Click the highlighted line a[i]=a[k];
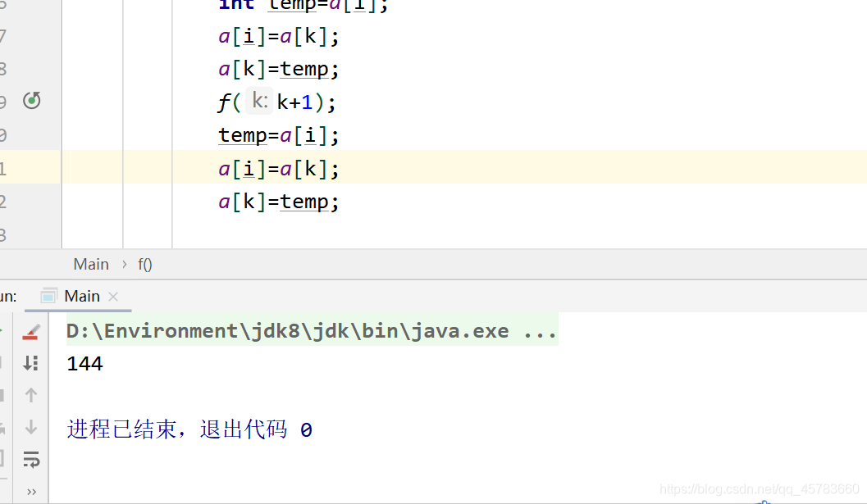The image size is (867, 504). tap(279, 169)
